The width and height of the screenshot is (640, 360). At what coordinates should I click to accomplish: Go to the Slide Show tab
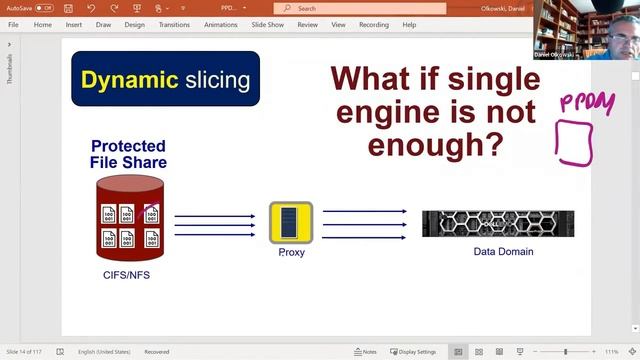click(267, 24)
